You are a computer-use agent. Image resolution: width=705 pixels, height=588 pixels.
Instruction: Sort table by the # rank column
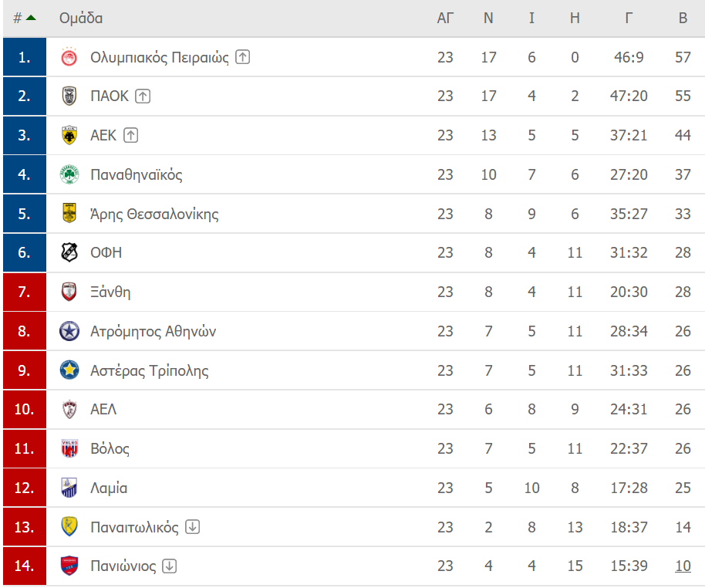[24, 18]
